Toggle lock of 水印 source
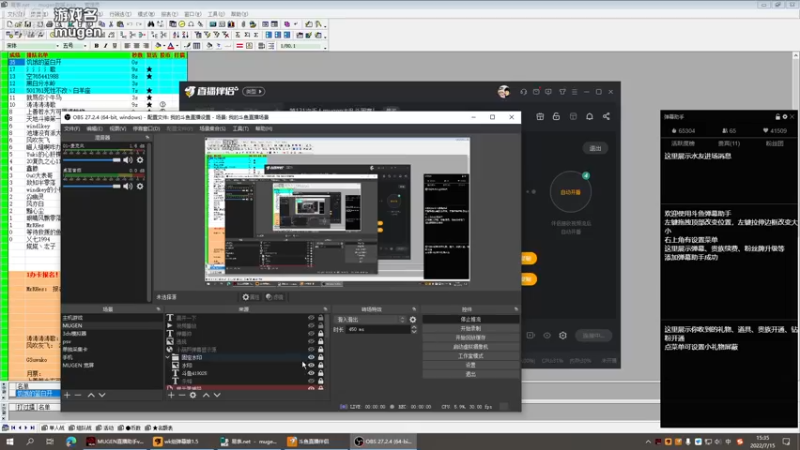The height and width of the screenshot is (450, 800). coord(320,365)
